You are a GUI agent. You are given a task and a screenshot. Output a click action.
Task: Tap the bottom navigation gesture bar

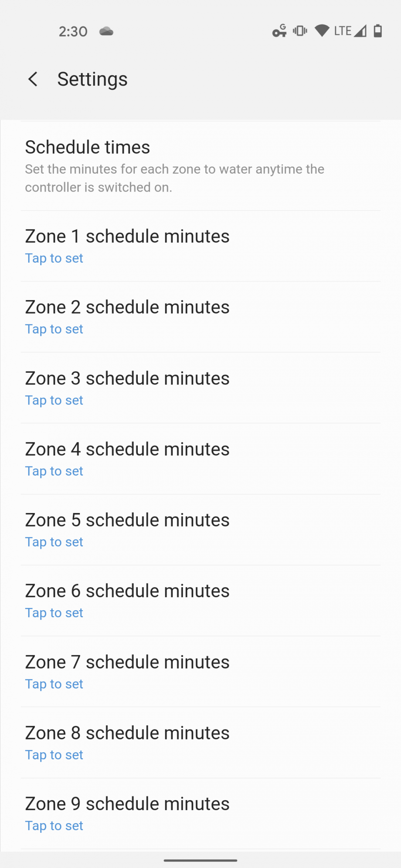pyautogui.click(x=200, y=861)
